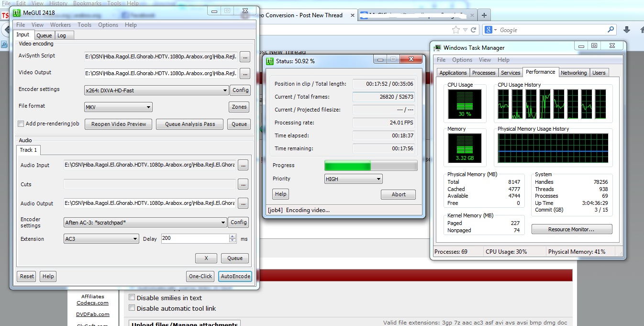Image resolution: width=644 pixels, height=326 pixels.
Task: Click the Memory usage gauge
Action: click(465, 148)
